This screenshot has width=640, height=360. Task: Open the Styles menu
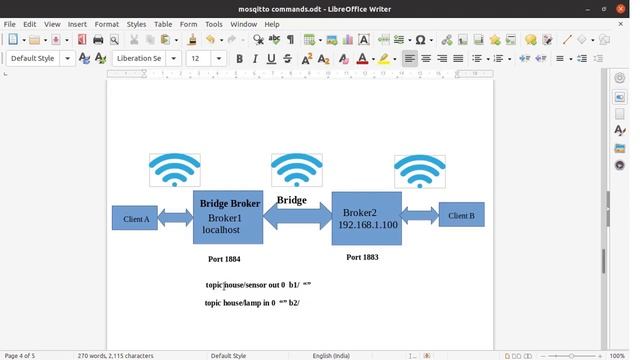point(136,24)
